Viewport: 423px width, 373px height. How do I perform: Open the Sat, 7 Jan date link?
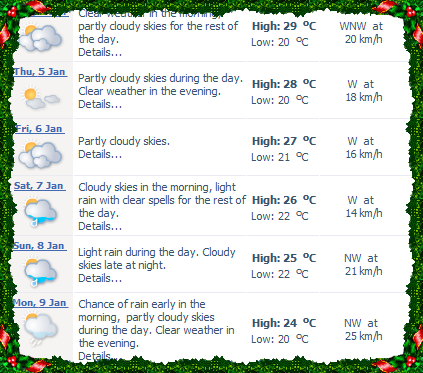[x=39, y=186]
